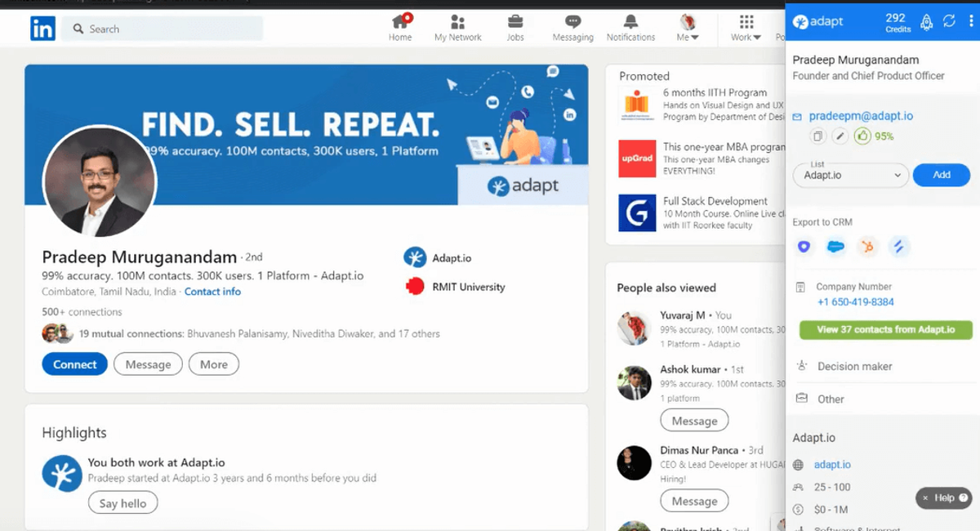This screenshot has width=980, height=531.
Task: Open Dimas Nur Panca's profile
Action: pyautogui.click(x=698, y=450)
